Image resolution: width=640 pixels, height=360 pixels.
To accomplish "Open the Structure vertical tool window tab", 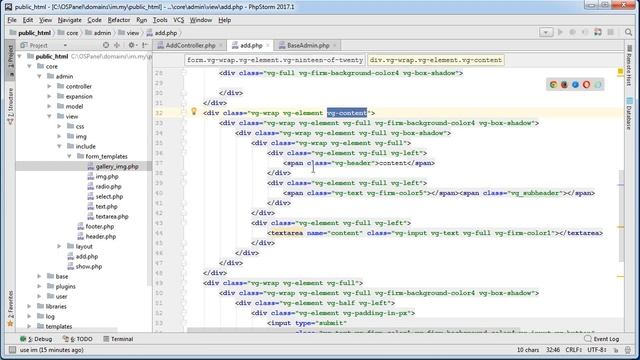I will [x=11, y=106].
